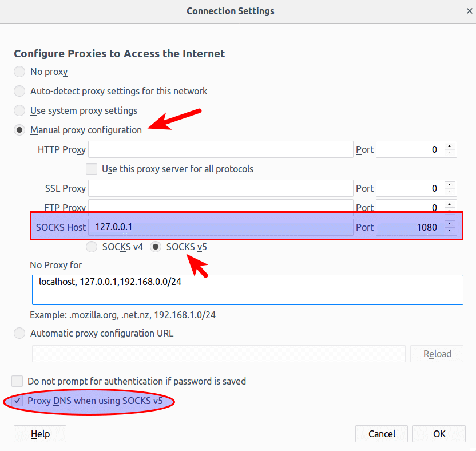Decrease the FTP Proxy port with down arrow

coord(450,210)
